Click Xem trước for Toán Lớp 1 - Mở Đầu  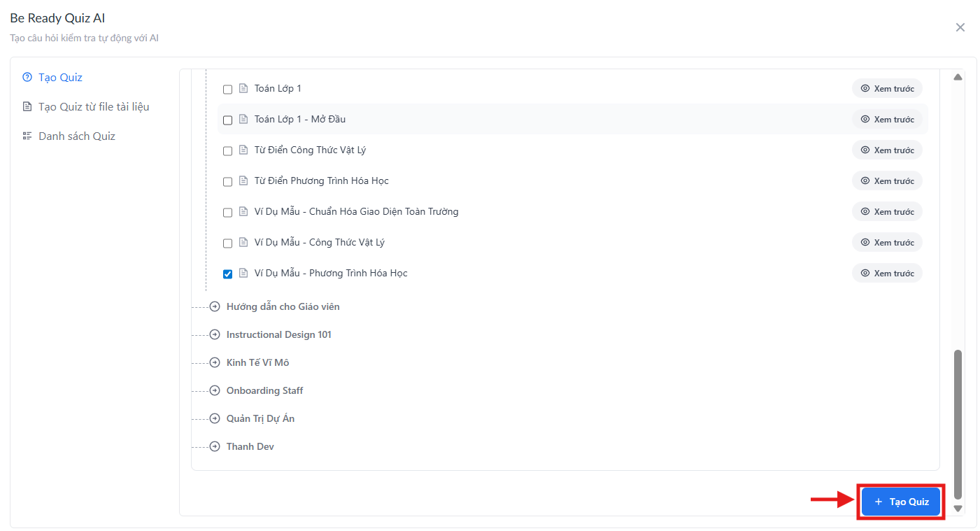point(887,120)
